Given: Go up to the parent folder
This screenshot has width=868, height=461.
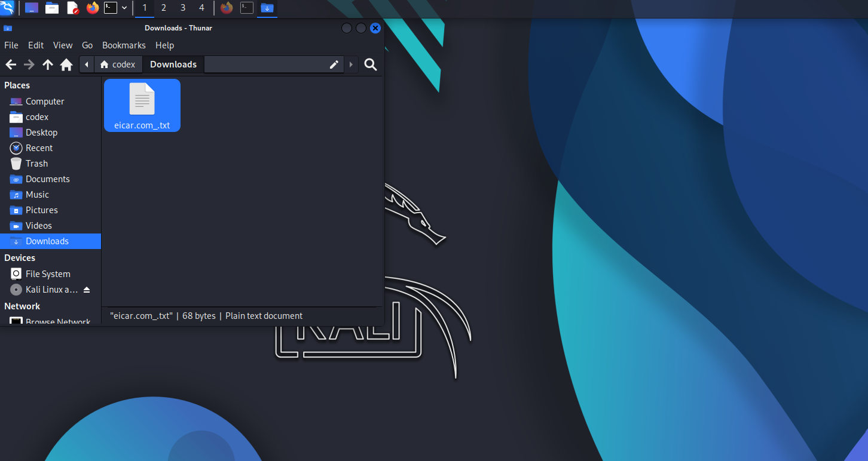Looking at the screenshot, I should [48, 64].
